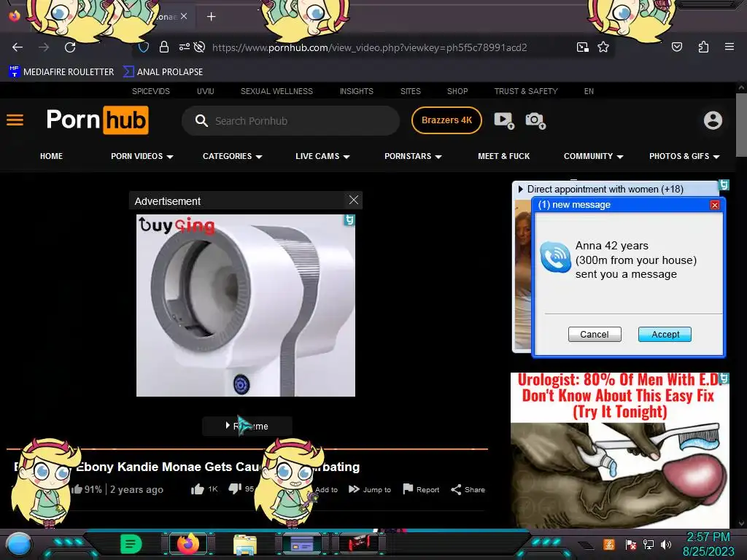Go back with the browser back arrow

click(18, 47)
